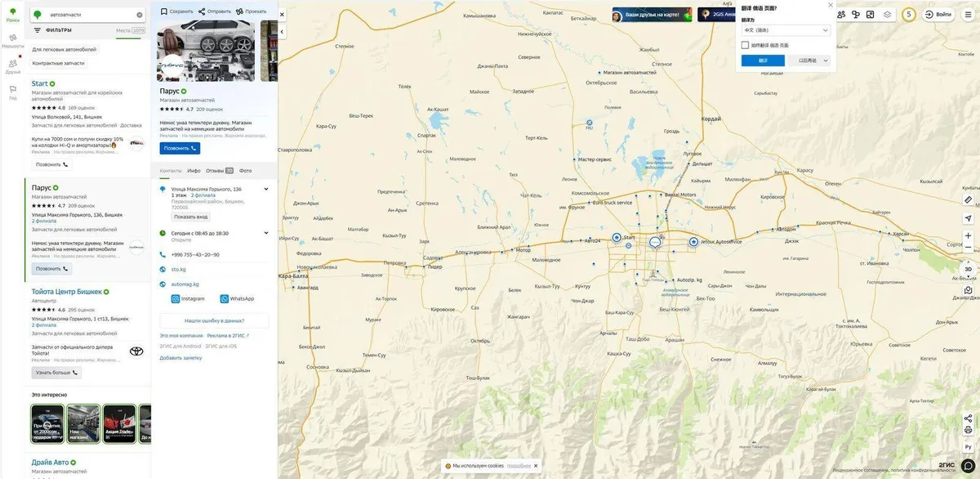Open the Маршруты routes section
The width and height of the screenshot is (980, 479).
12,41
